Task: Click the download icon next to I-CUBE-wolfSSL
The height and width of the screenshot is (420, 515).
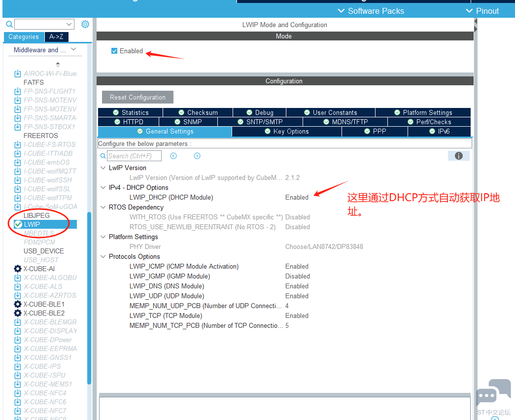Action: pos(17,189)
